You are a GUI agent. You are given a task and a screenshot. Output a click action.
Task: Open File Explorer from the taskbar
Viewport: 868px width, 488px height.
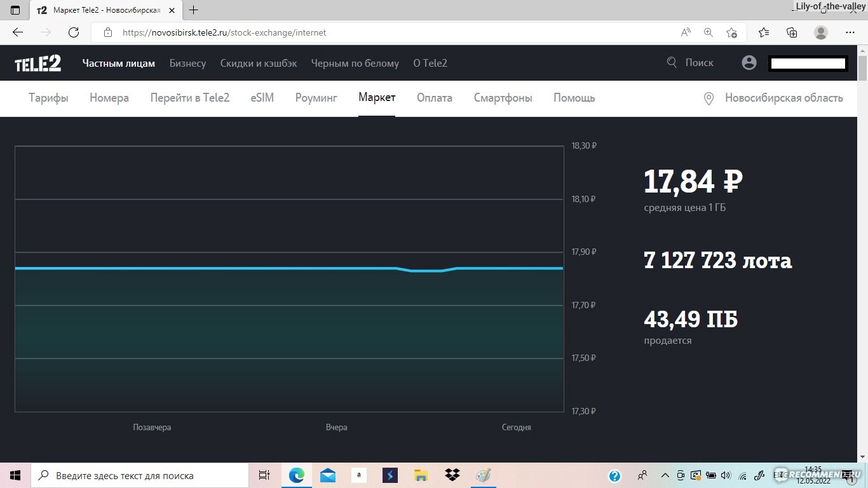pos(421,475)
